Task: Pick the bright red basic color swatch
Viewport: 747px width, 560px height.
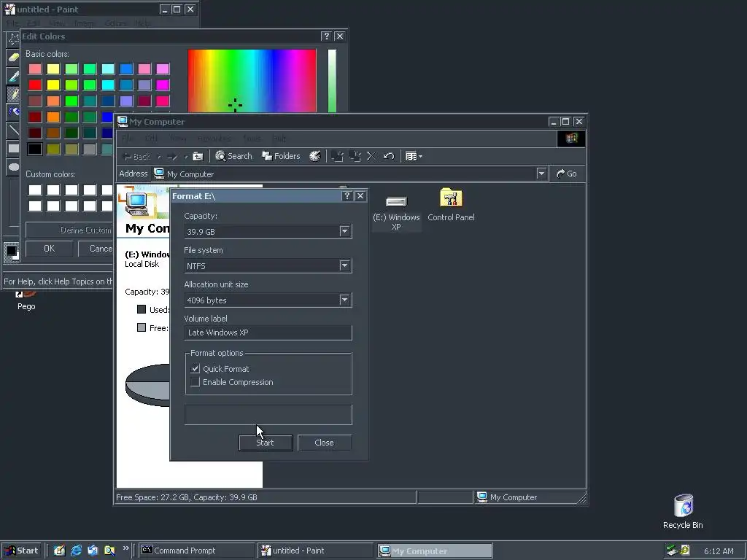Action: (35, 85)
